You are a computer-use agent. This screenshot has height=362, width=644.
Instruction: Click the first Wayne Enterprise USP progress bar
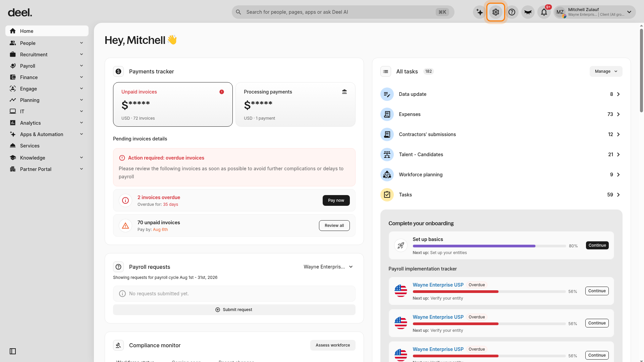[x=489, y=292]
